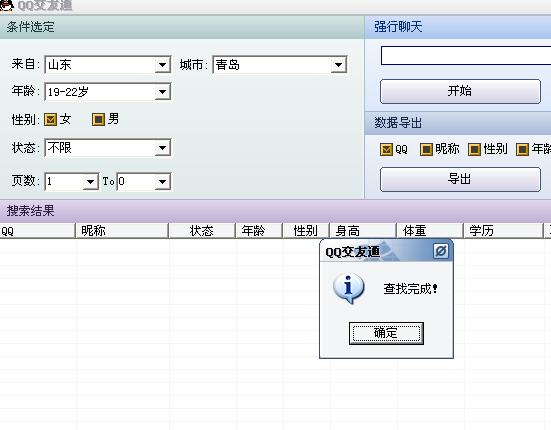Click the 强行聊天 panel header
Screen dimensions: 551x430
pyautogui.click(x=458, y=27)
